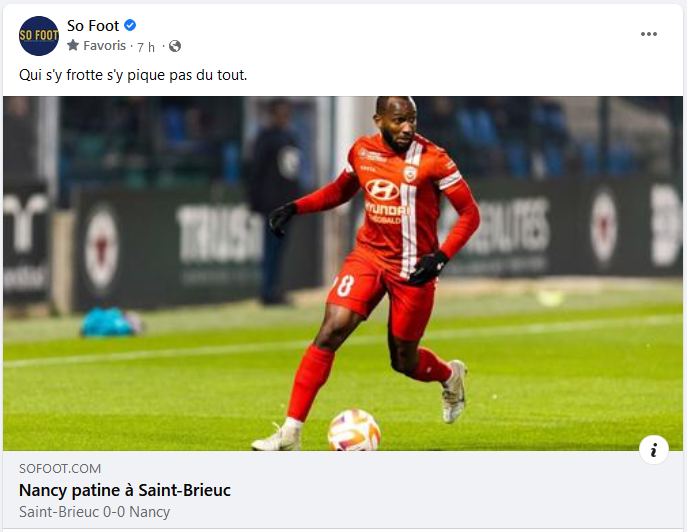687x532 pixels.
Task: Click the Favoris label
Action: [104, 46]
